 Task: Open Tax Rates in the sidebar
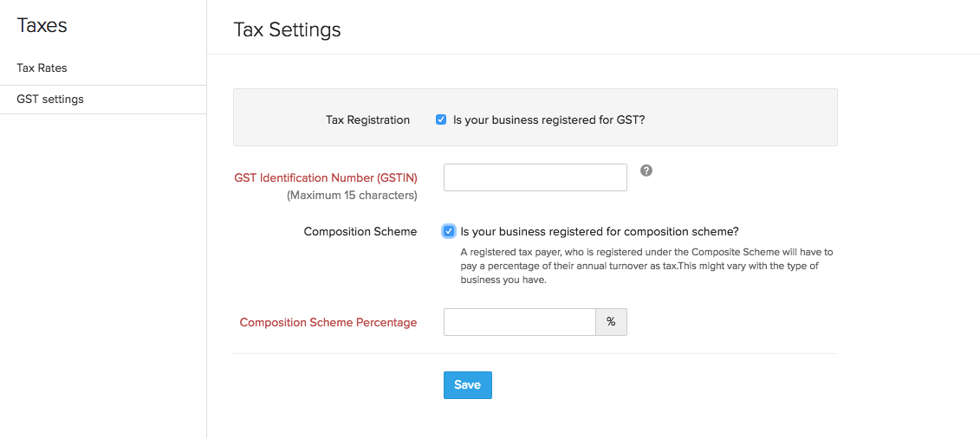(x=42, y=68)
